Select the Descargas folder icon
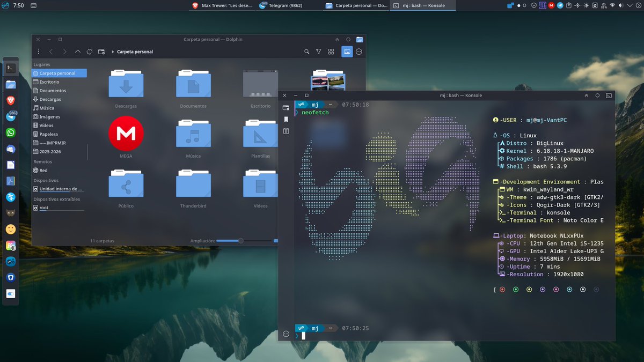 point(126,83)
